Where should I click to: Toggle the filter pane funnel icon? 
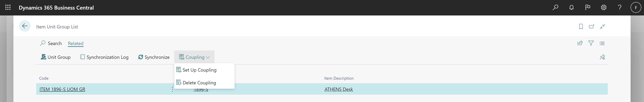pyautogui.click(x=591, y=43)
